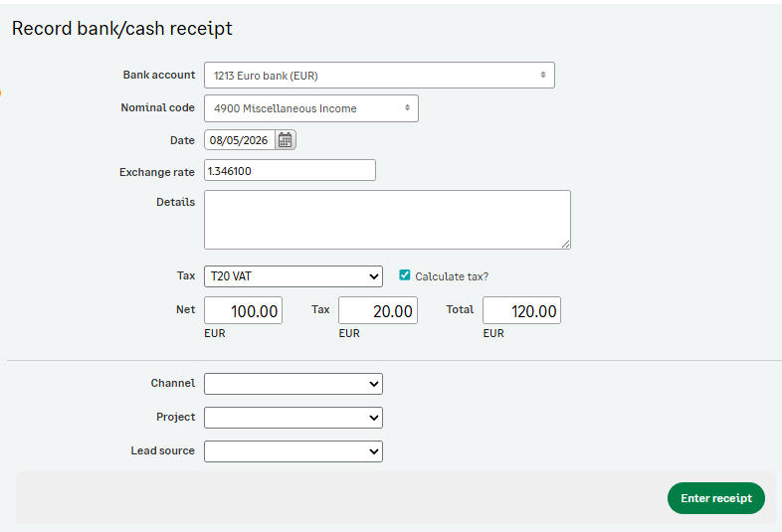Click the Nominal code label
Screen dimensions: 782x532
[x=157, y=107]
